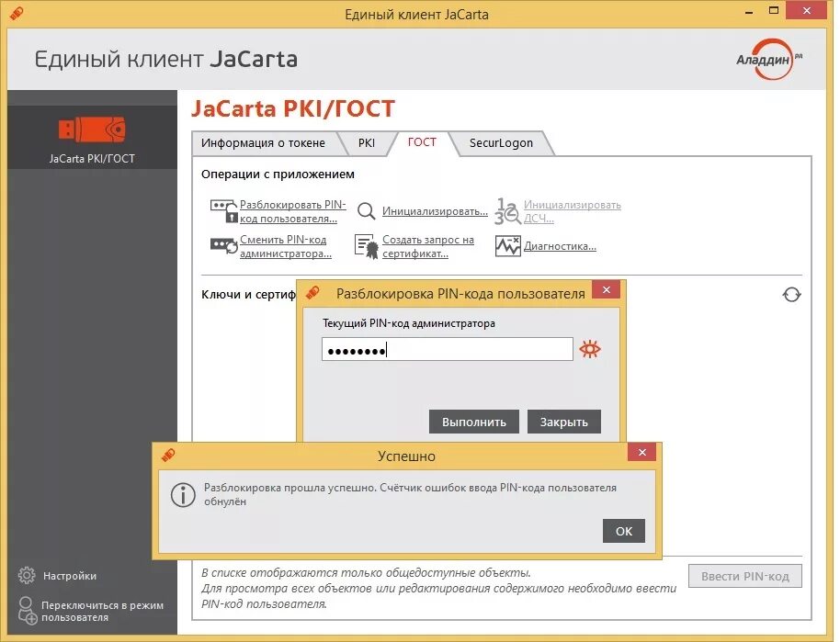
Task: Open Настройки in the sidebar
Action: (70, 576)
